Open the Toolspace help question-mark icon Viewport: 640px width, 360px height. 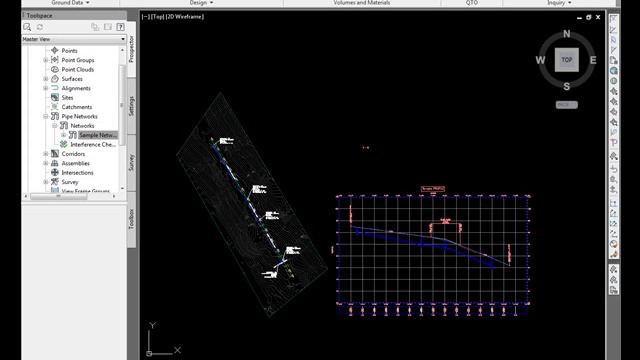120,27
